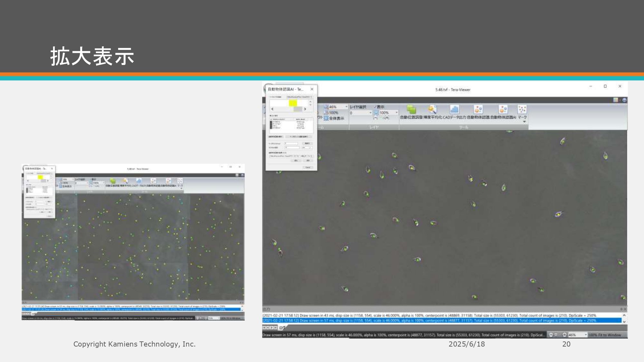
Task: Expand the マーク menu arrow
Action: coord(524,122)
